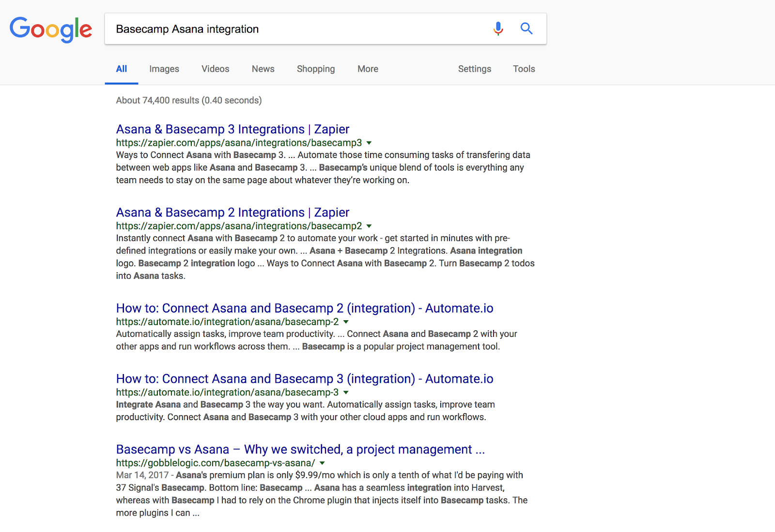Screen dimensions: 775x532
Task: Open Asana & Basecamp 3 Integrations Zapier result
Action: point(232,129)
